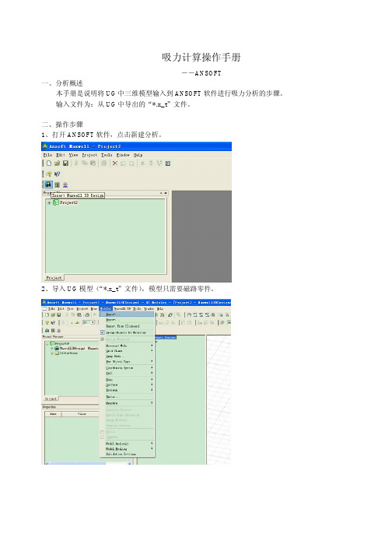This screenshot has width=392, height=555.
Task: Click the Modeler menu in second window
Action: click(x=106, y=309)
